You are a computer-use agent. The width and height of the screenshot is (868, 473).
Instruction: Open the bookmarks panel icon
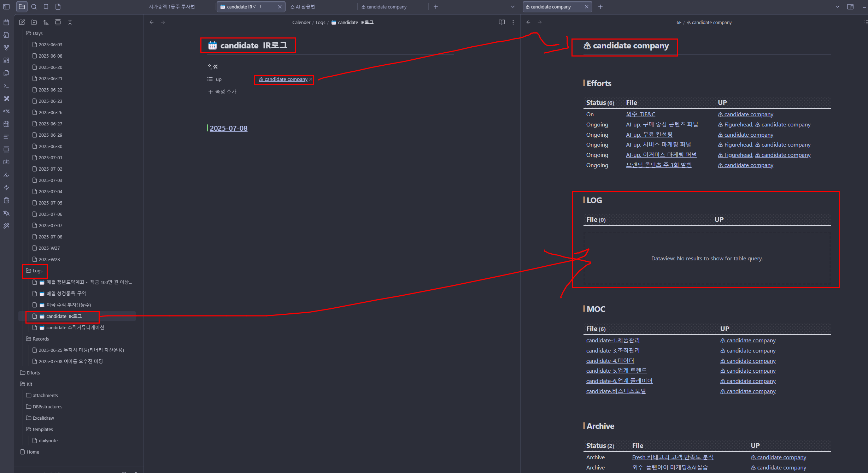point(46,7)
